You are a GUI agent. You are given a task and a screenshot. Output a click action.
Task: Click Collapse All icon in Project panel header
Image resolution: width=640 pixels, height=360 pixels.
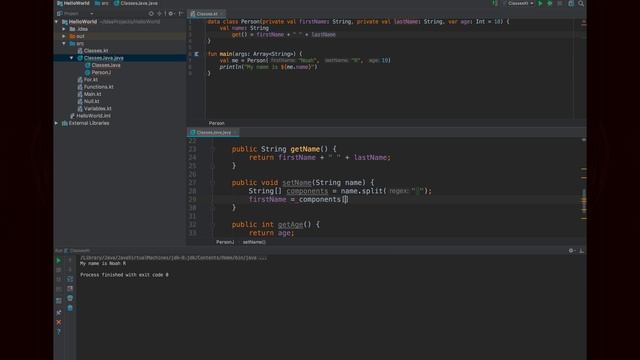(160, 13)
